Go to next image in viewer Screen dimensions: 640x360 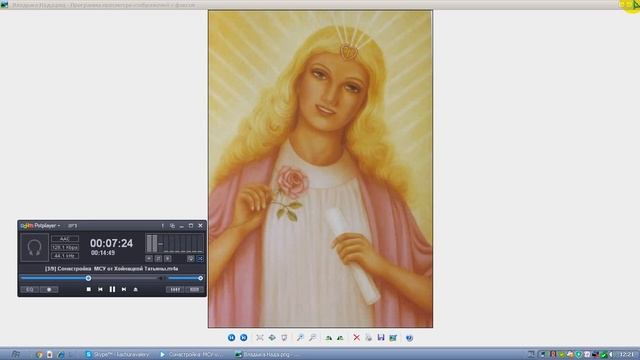pos(244,338)
